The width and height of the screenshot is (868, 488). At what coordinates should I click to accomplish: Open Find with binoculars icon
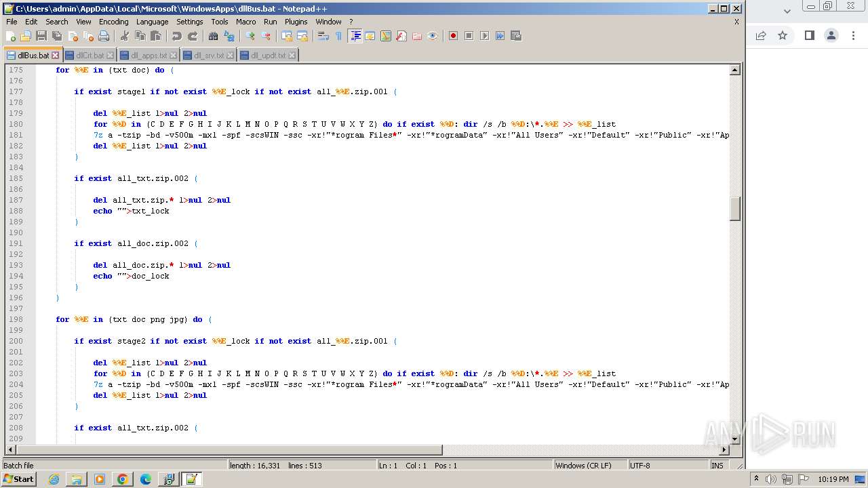(213, 36)
